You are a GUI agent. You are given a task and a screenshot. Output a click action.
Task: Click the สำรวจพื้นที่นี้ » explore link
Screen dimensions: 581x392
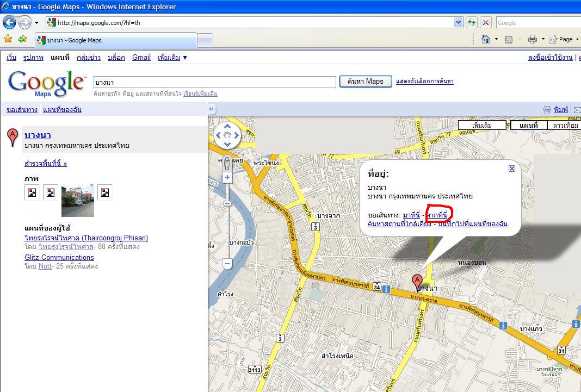click(46, 163)
